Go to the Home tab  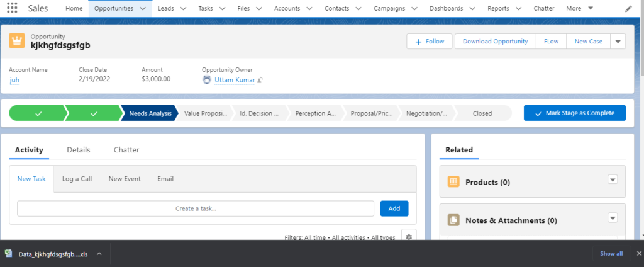(x=74, y=8)
